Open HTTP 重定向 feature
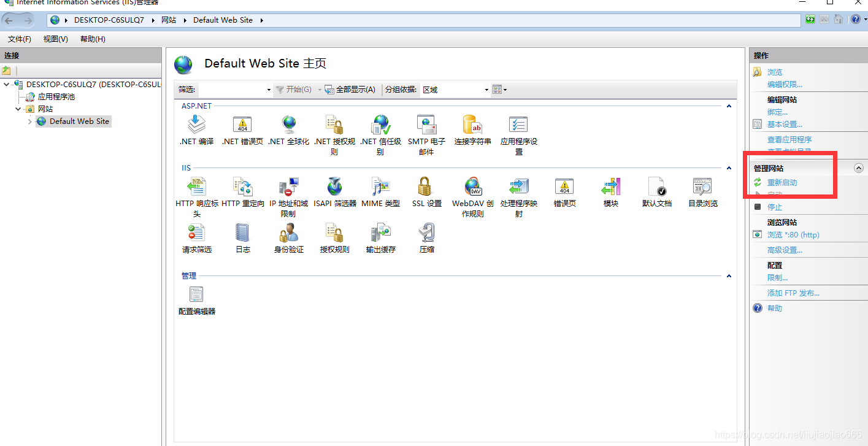The image size is (868, 446). click(x=243, y=192)
